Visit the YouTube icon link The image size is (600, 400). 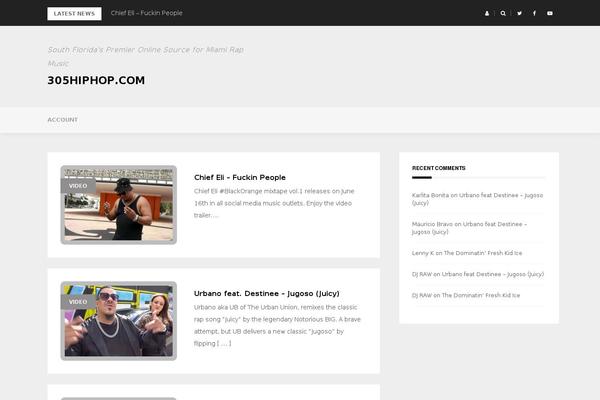tap(549, 13)
